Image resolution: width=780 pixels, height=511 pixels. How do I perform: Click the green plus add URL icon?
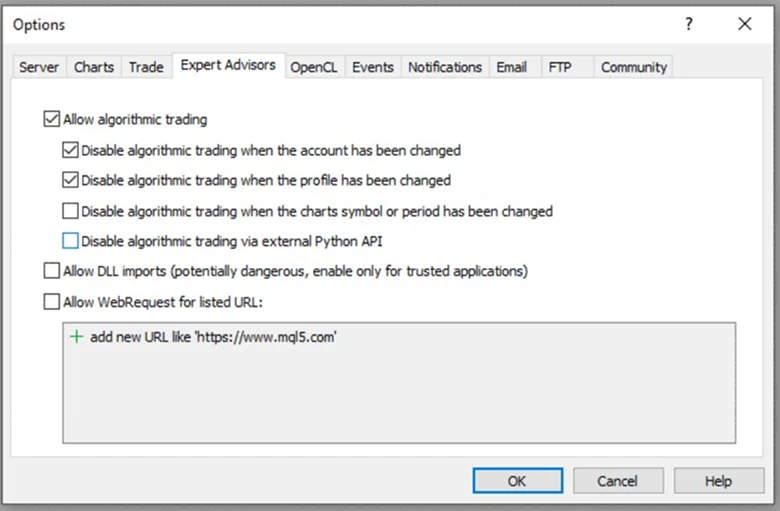[x=77, y=337]
